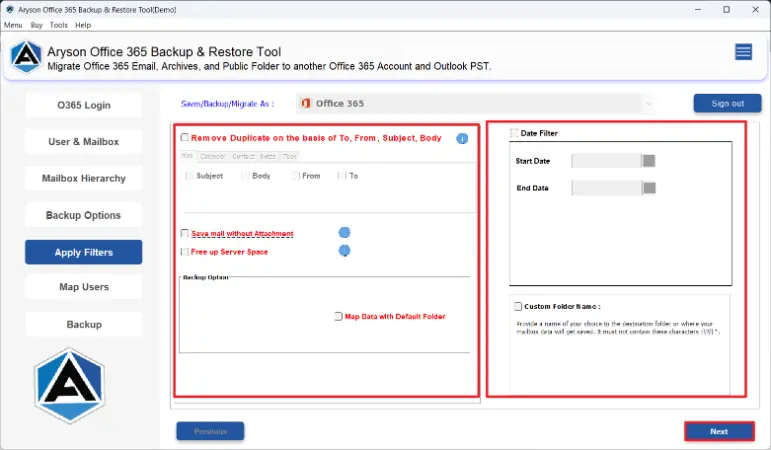Image resolution: width=771 pixels, height=450 pixels.
Task: Click the End Date input field
Action: tap(607, 188)
